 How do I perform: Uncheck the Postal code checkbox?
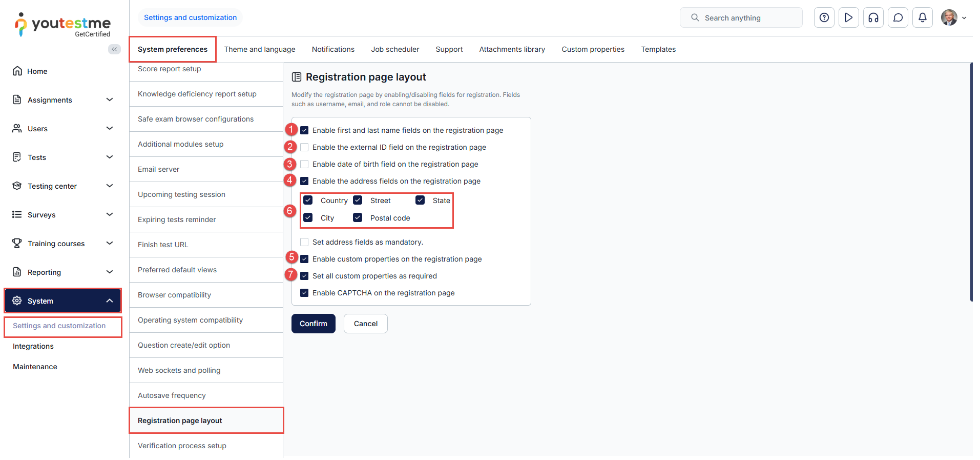pos(358,218)
